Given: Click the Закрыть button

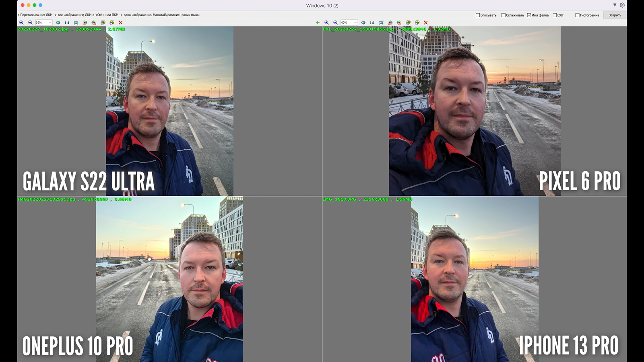Looking at the screenshot, I should pos(615,15).
